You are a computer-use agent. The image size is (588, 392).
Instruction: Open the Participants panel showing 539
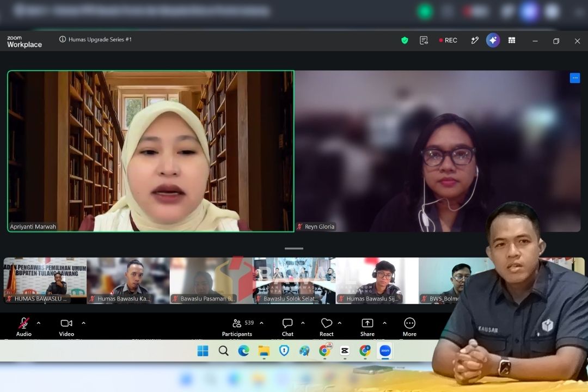click(x=237, y=327)
